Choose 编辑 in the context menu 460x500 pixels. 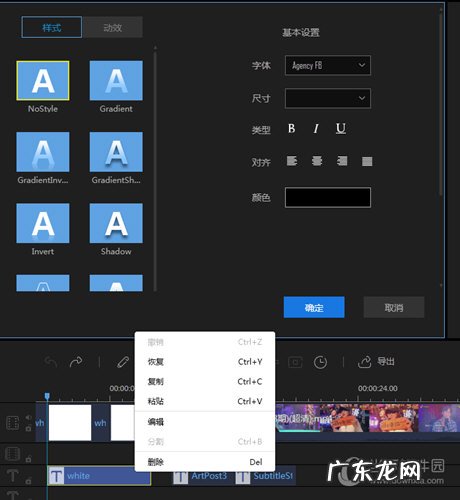point(205,422)
